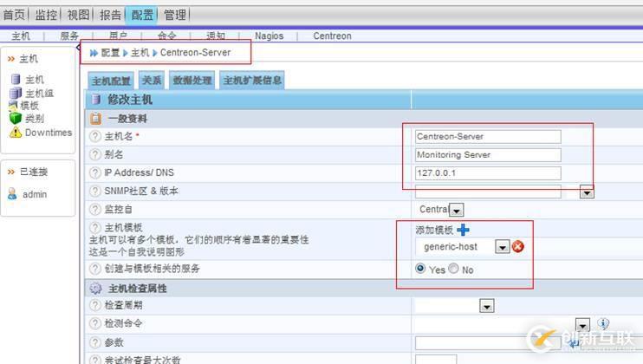
Task: Click 主机 in the breadcrumb
Action: click(x=140, y=53)
